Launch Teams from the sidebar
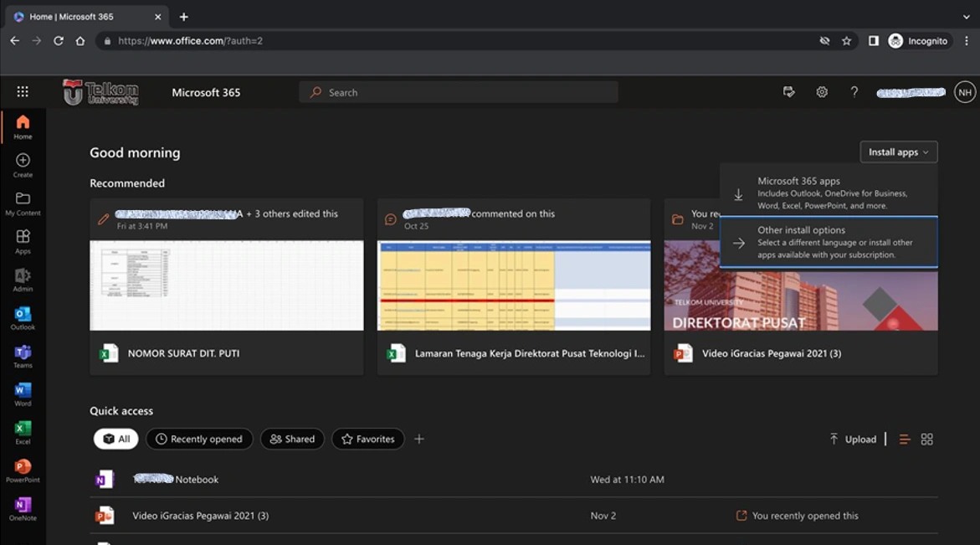 23,357
